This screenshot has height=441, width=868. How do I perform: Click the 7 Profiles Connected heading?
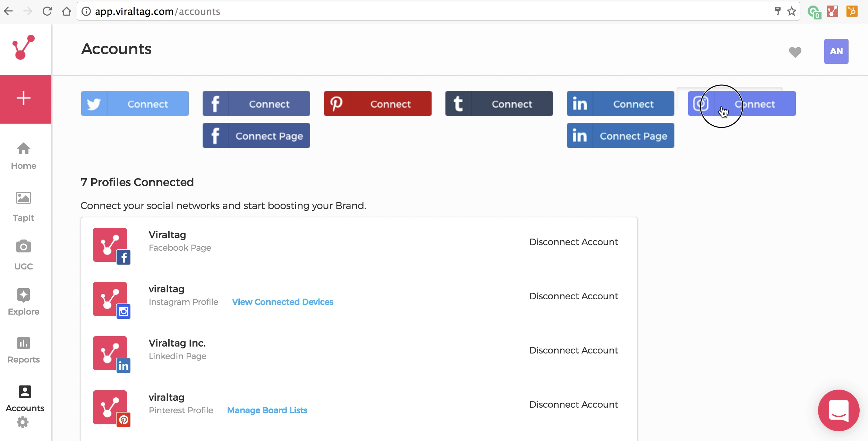tap(137, 182)
